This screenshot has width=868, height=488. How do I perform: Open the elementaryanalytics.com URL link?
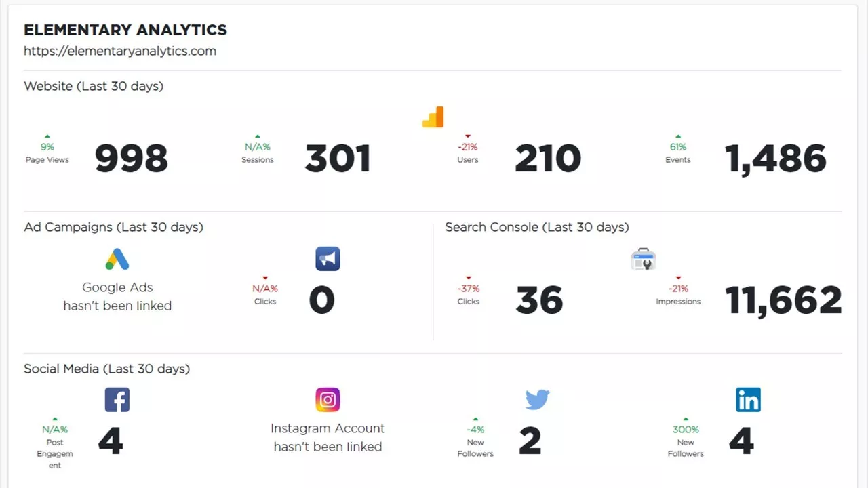(x=120, y=51)
